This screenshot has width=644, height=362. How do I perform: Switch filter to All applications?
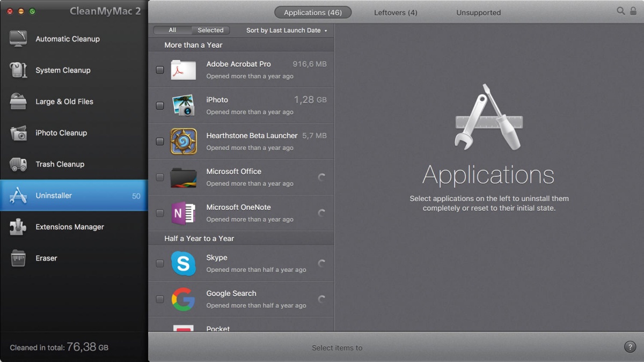coord(172,31)
